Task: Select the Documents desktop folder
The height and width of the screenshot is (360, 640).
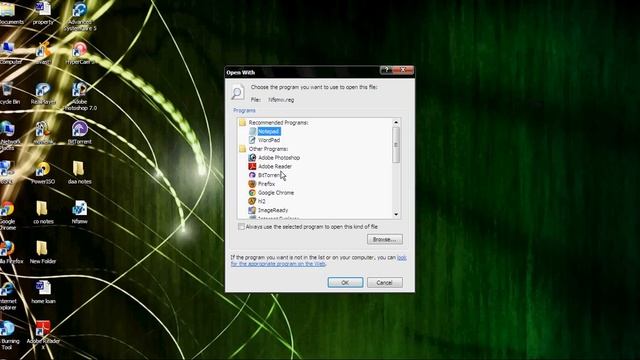Action: click(x=11, y=13)
